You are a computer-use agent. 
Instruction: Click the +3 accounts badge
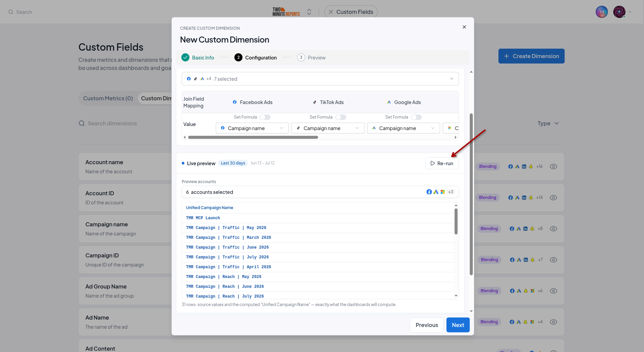click(x=450, y=192)
